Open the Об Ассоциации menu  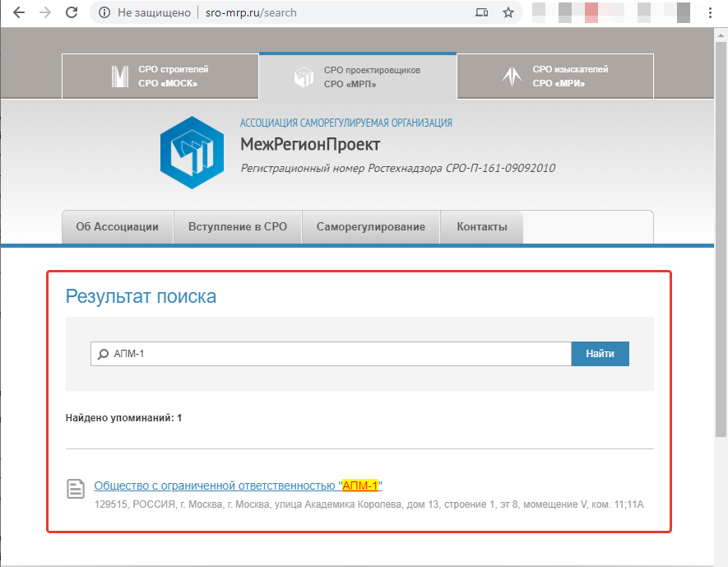coord(118,227)
